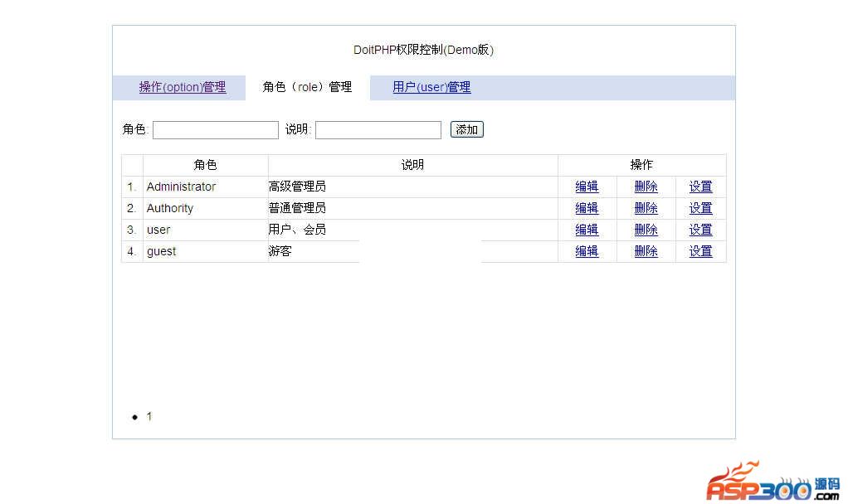This screenshot has height=504, width=848.
Task: Select the 角色（role）管理 tab
Action: click(x=307, y=87)
